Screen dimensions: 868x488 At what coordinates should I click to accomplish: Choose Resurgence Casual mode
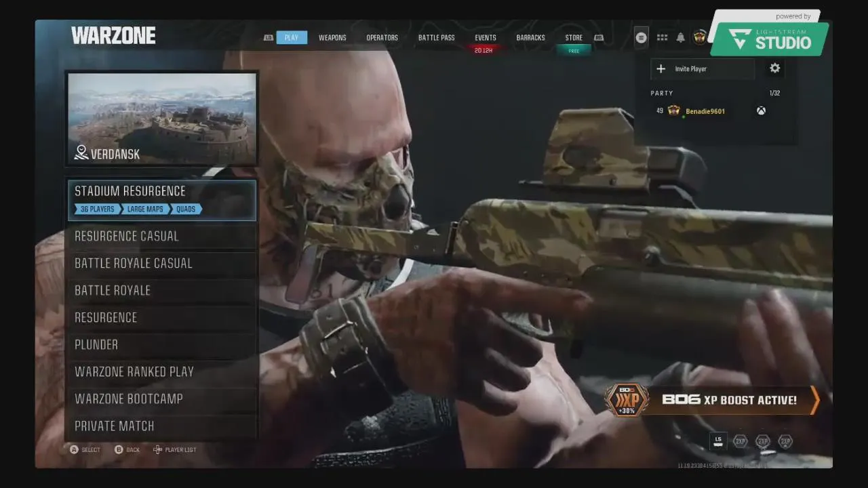click(x=161, y=236)
